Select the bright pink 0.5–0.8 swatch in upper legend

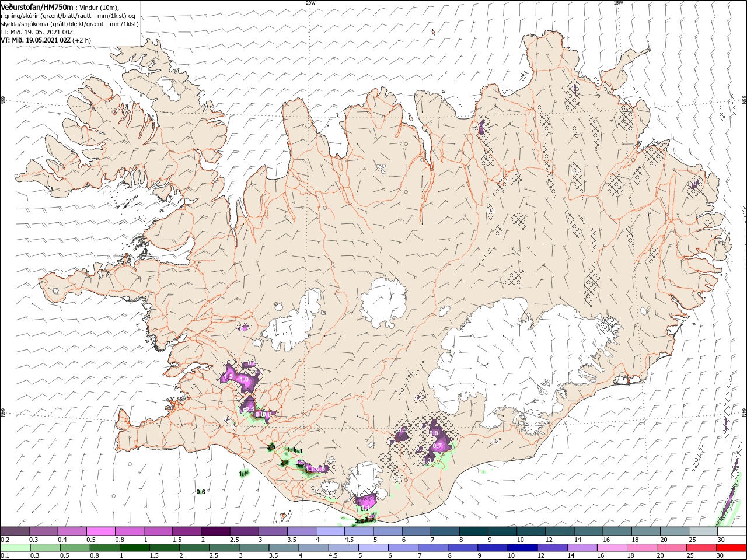(x=101, y=531)
